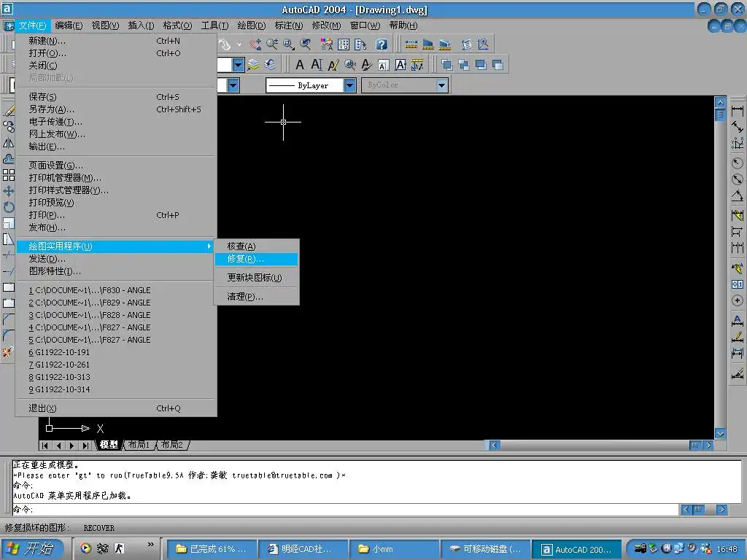Activate the Quick Leader icon
The height and width of the screenshot is (560, 747).
tap(737, 268)
